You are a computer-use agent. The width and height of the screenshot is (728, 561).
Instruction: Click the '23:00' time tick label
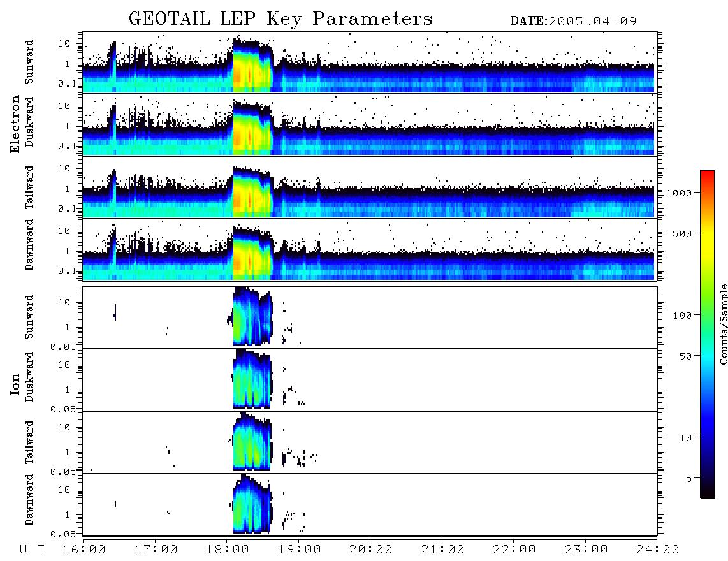(x=586, y=550)
